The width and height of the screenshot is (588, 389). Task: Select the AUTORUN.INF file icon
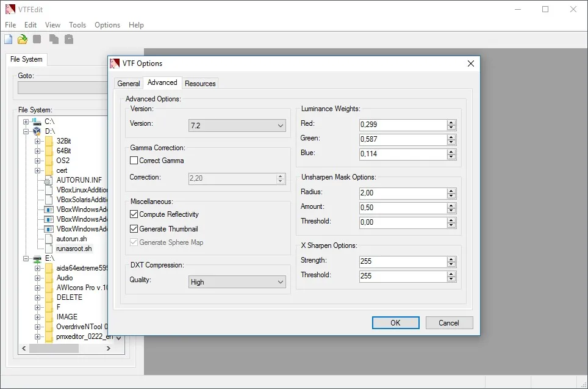coord(48,180)
